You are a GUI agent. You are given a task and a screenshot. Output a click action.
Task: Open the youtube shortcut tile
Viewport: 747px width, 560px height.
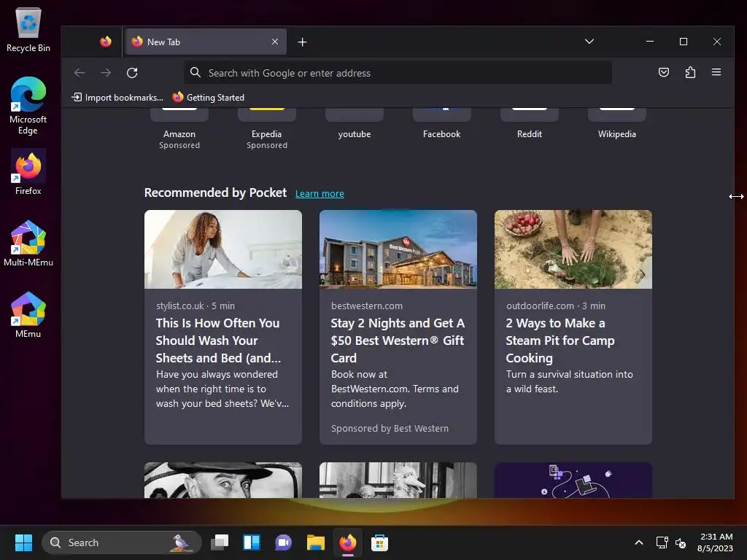355,125
